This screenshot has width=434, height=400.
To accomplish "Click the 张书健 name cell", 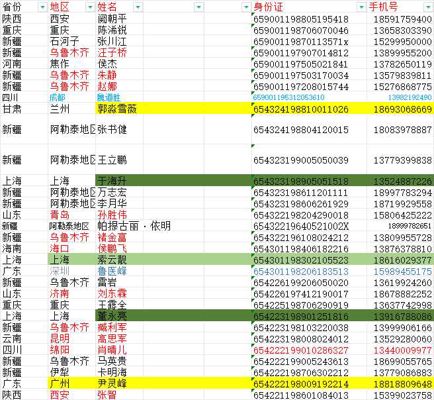I will [119, 129].
